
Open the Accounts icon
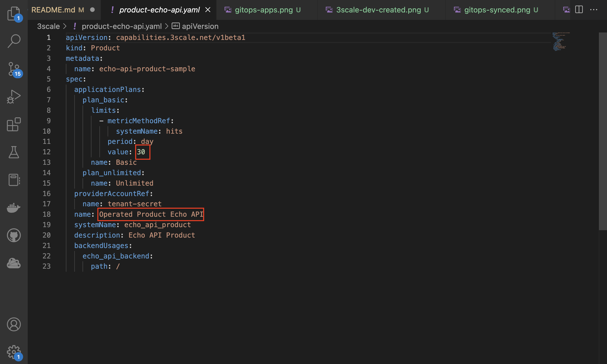click(14, 324)
